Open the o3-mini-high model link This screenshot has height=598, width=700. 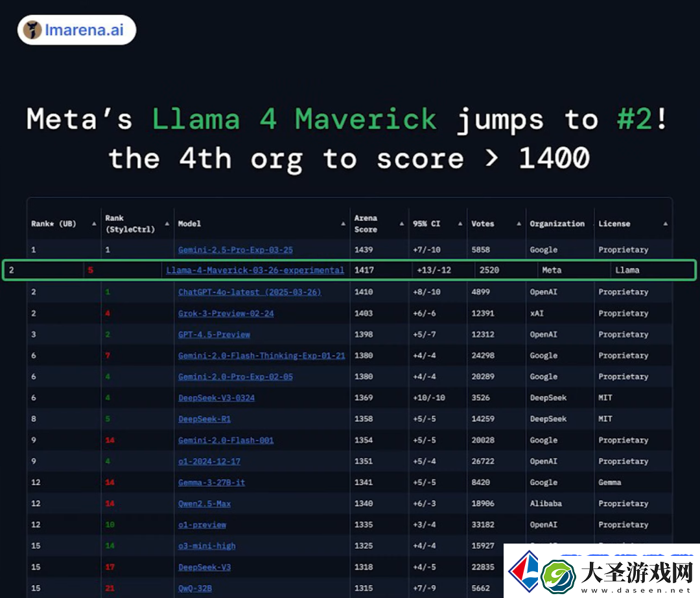(x=207, y=546)
